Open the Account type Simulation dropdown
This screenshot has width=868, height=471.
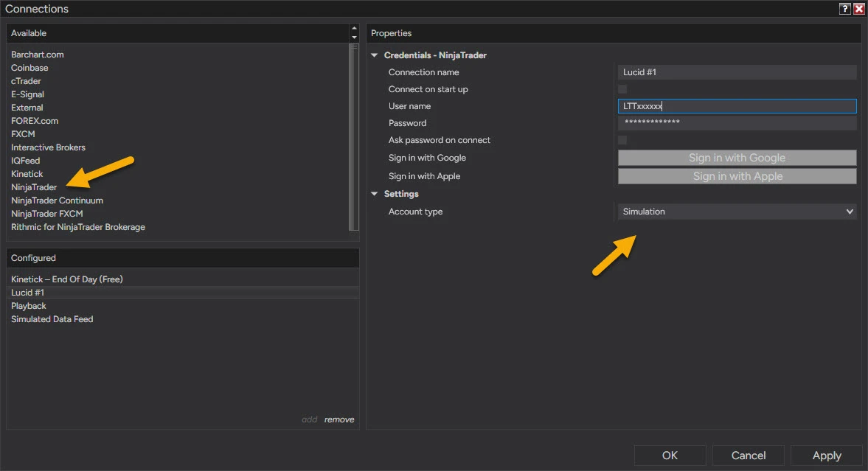[x=737, y=212]
